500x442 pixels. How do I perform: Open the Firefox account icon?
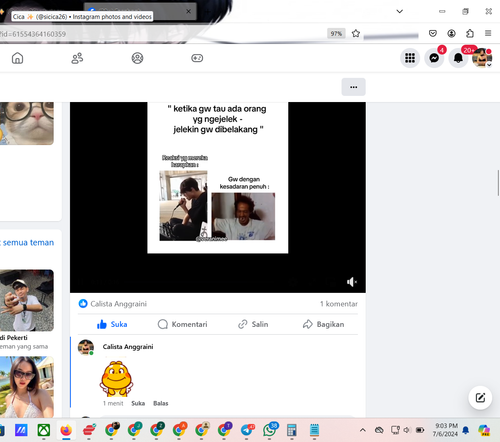coord(451,33)
